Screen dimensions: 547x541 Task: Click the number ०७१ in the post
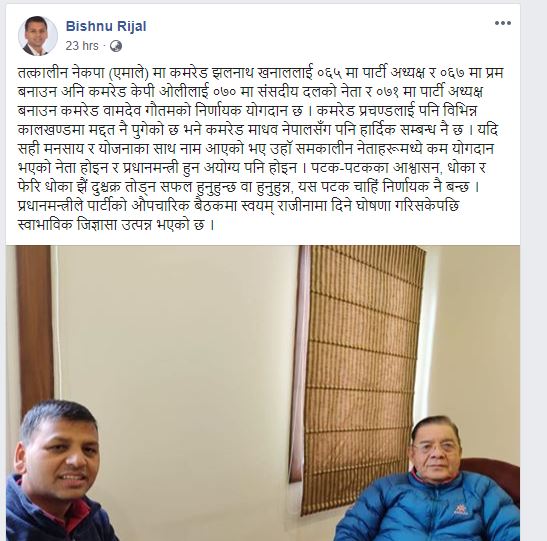click(x=390, y=92)
